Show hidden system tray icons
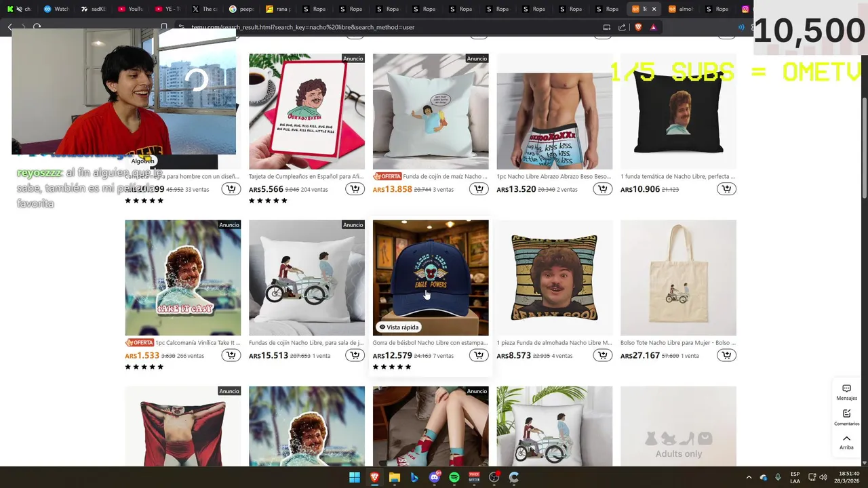Image resolution: width=868 pixels, height=488 pixels. 749,477
